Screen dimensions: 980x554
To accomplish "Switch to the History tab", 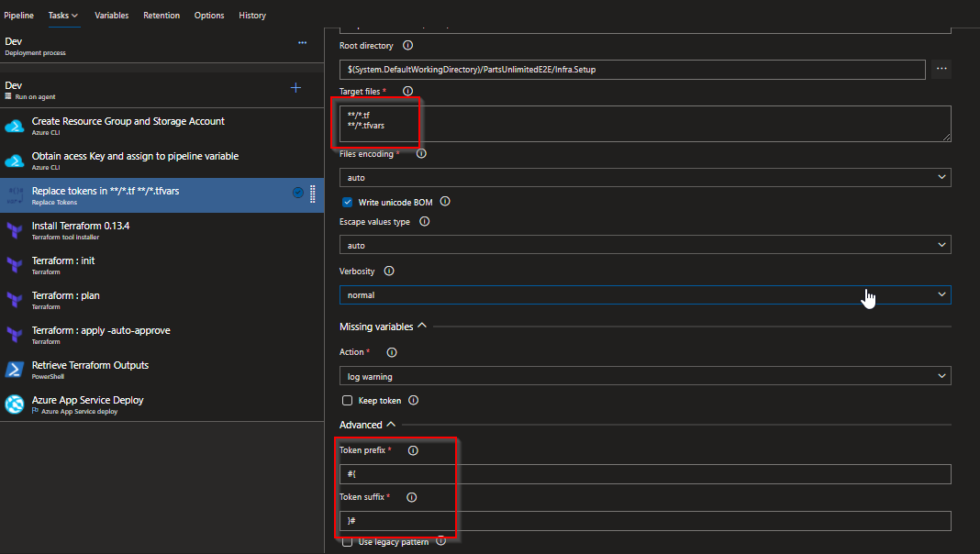I will [251, 15].
